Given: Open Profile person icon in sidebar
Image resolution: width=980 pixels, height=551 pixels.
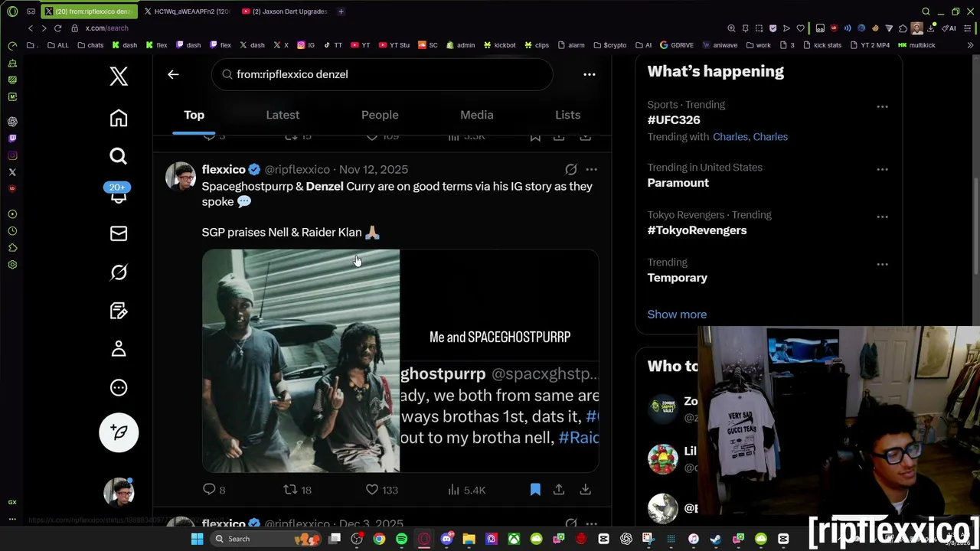Looking at the screenshot, I should pyautogui.click(x=119, y=349).
